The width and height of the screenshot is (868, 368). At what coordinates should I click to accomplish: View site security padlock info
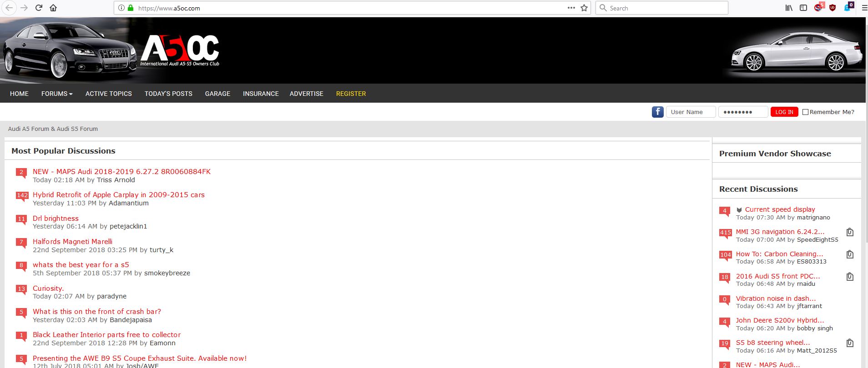click(x=131, y=8)
